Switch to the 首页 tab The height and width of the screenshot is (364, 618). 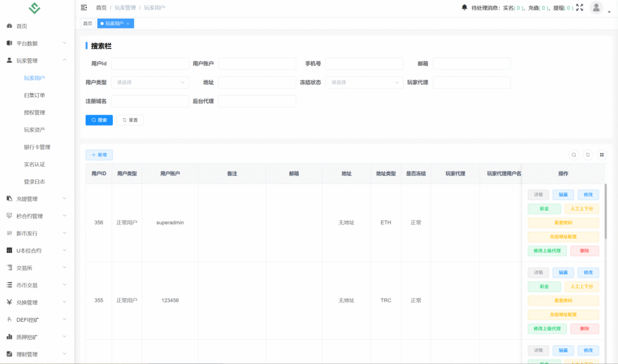point(88,24)
